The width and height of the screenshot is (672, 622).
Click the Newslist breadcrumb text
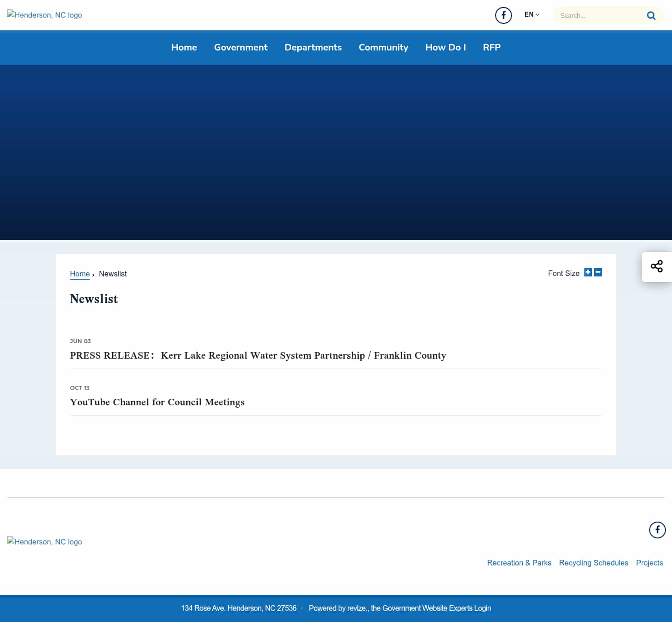click(x=113, y=274)
